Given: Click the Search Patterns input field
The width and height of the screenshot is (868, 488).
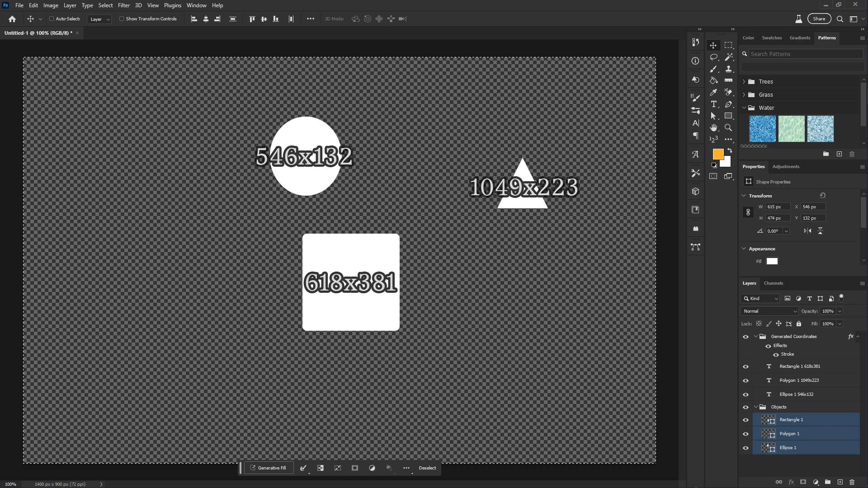Looking at the screenshot, I should click(x=805, y=54).
